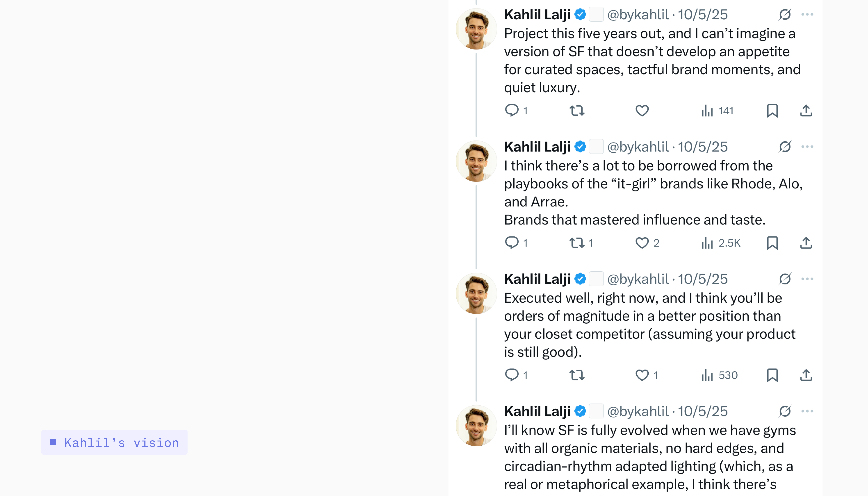This screenshot has width=868, height=496.
Task: Like the 'it-girl brands' tweet
Action: click(642, 243)
